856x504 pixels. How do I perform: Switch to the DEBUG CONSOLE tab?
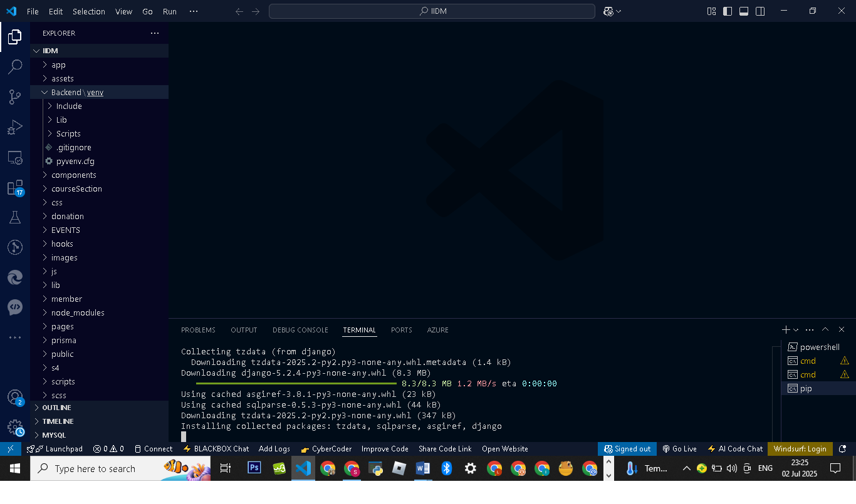(x=300, y=330)
